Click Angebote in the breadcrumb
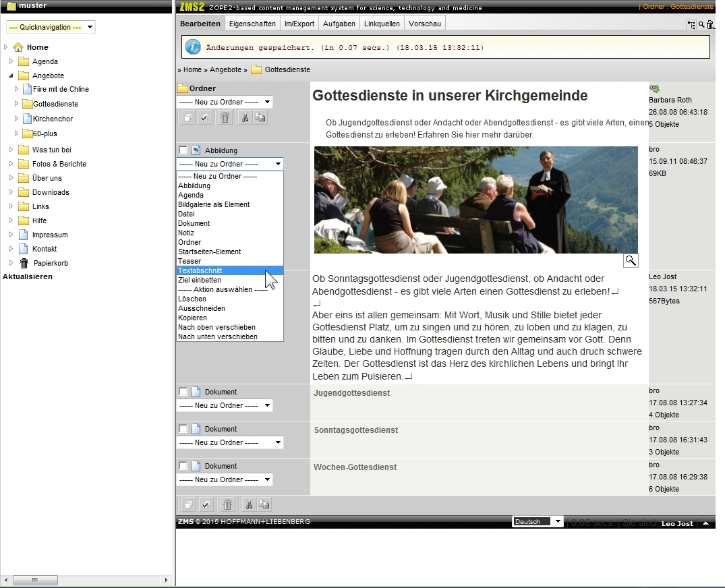Viewport: 725px width, 588px height. pos(226,69)
